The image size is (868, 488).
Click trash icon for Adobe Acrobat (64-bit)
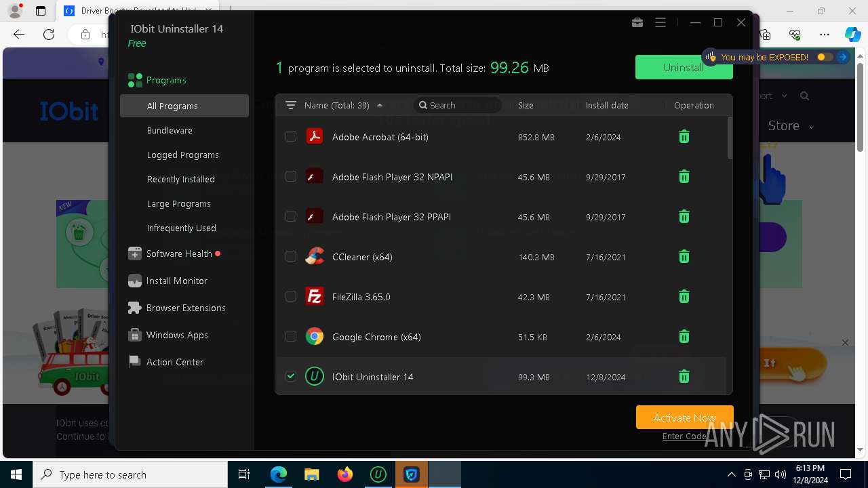coord(684,137)
